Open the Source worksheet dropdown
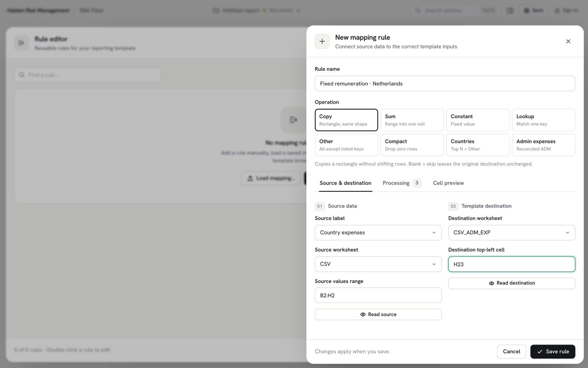Viewport: 588px width, 368px height. pos(378,264)
